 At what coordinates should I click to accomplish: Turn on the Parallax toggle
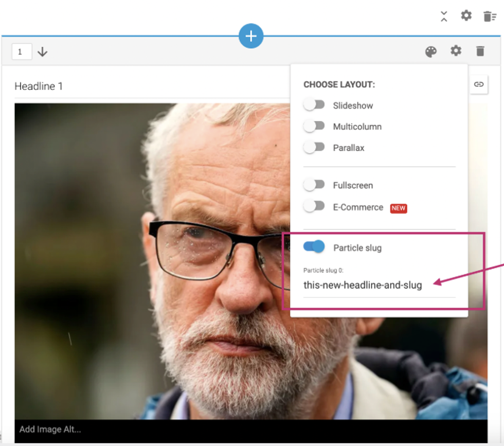click(314, 147)
